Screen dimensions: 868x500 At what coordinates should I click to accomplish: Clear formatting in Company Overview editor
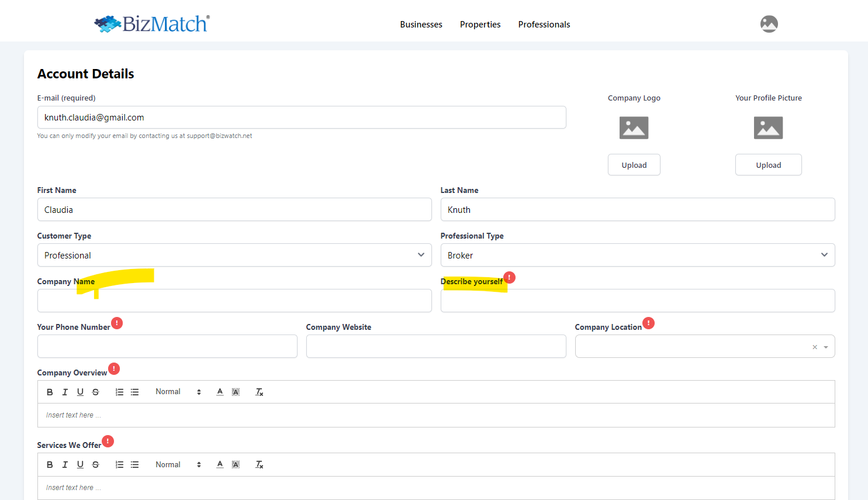(x=260, y=392)
